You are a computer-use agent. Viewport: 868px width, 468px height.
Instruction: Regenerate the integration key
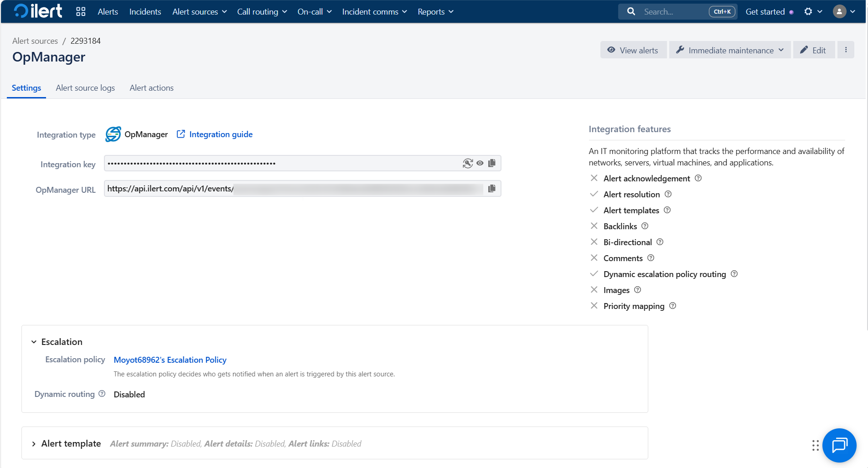[x=468, y=163]
